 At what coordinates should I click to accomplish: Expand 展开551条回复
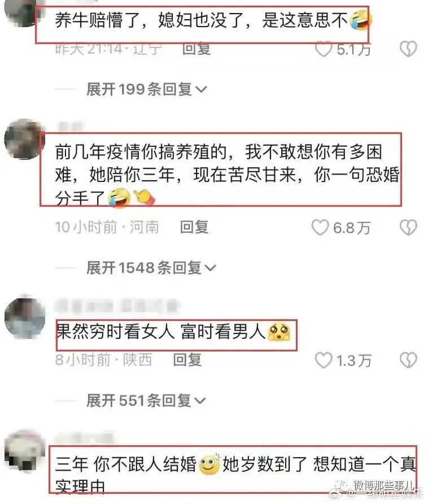tap(146, 401)
